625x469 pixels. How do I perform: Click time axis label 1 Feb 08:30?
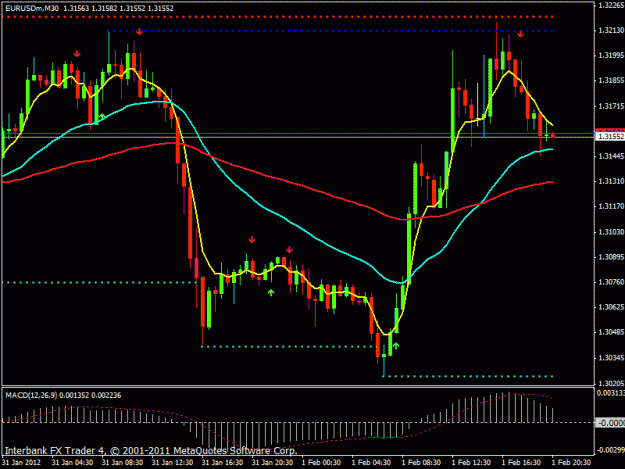[x=421, y=462]
